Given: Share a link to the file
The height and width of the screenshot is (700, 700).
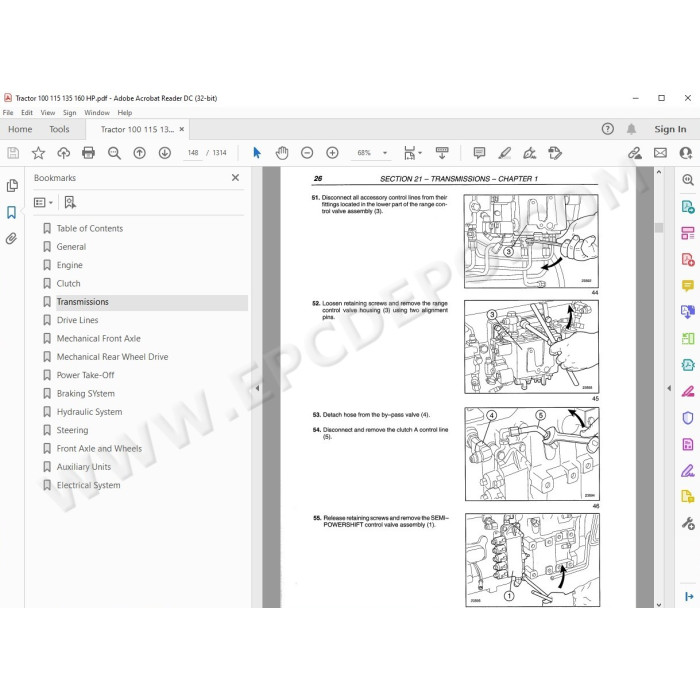Looking at the screenshot, I should (634, 153).
